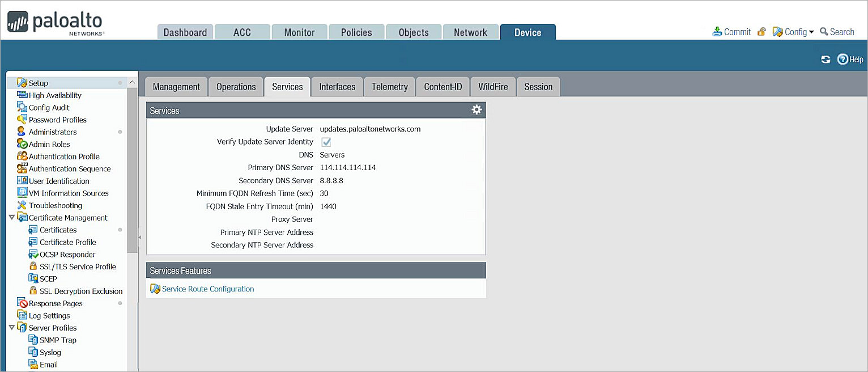Open the Services panel settings gear
This screenshot has width=868, height=372.
pos(476,110)
